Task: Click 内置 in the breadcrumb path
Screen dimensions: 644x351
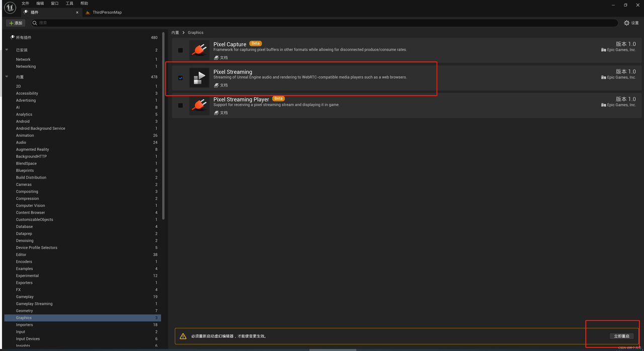Action: (x=175, y=33)
